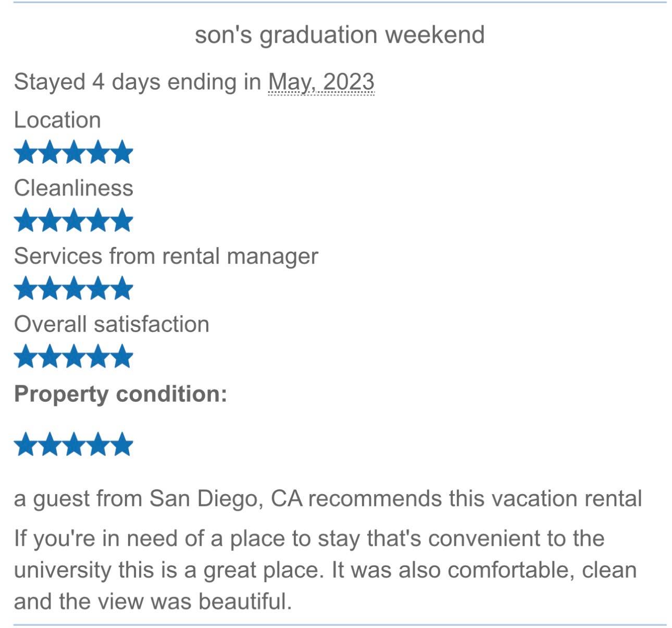Click the first Overall satisfaction star
Viewport: 672px width, 628px height.
[x=25, y=356]
